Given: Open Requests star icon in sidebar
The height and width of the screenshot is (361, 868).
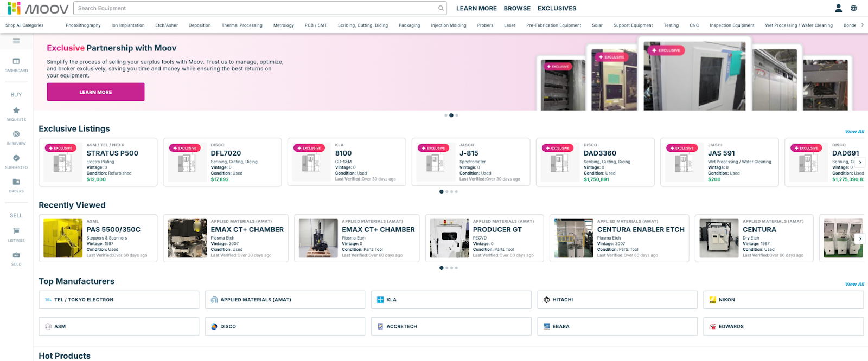Looking at the screenshot, I should coord(16,110).
